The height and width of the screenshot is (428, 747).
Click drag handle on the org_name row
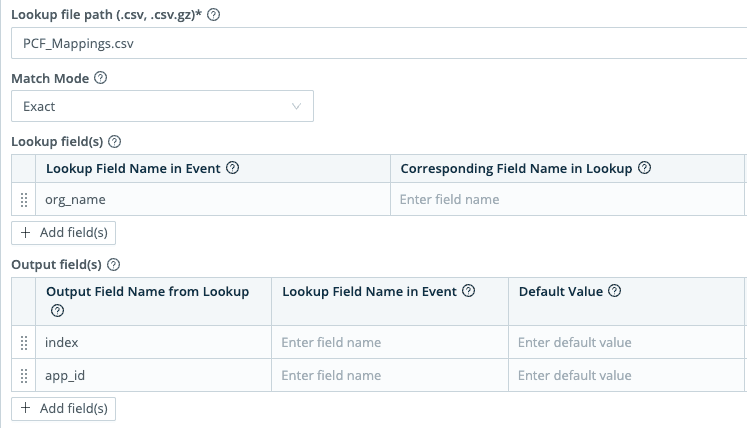[24, 200]
